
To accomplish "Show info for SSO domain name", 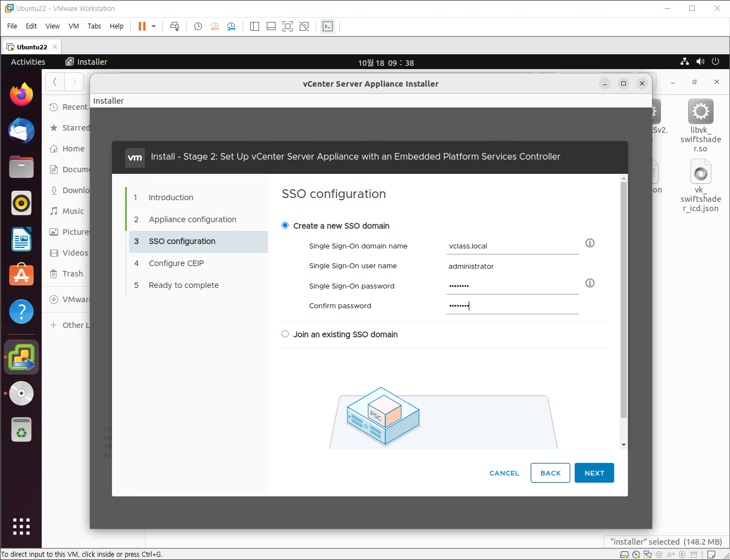I will coord(590,243).
